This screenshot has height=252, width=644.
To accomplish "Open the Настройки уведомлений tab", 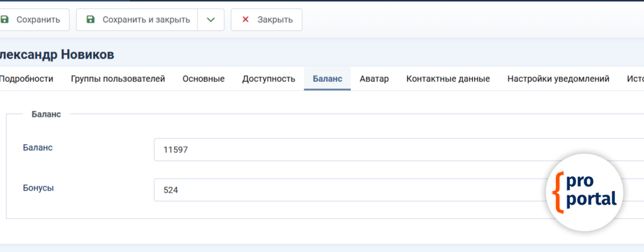I will click(x=558, y=79).
